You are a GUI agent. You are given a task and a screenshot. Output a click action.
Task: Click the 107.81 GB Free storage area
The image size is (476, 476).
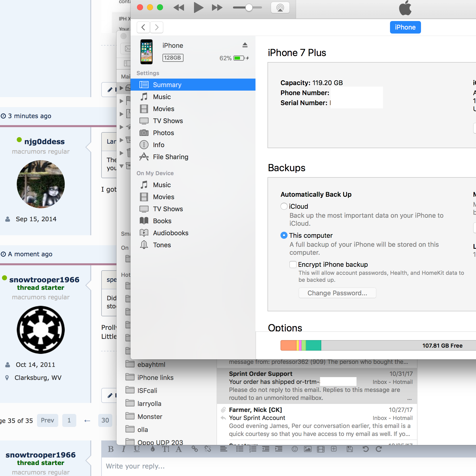(x=442, y=346)
